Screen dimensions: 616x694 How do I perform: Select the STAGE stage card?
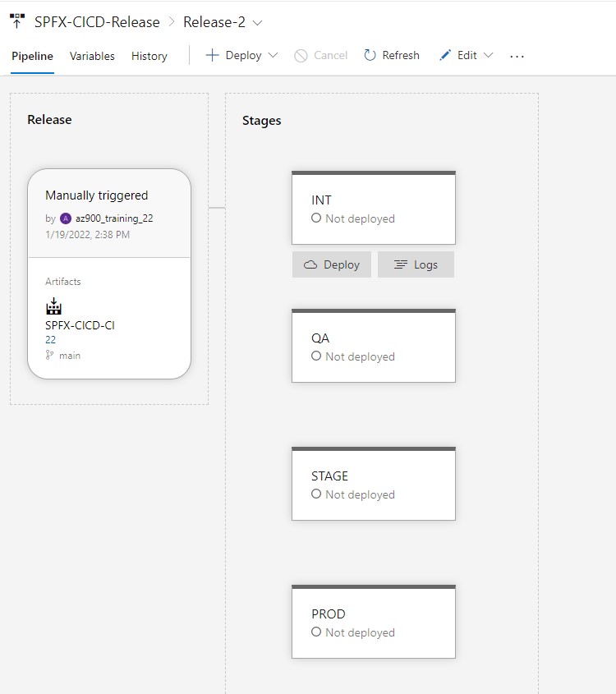click(373, 484)
